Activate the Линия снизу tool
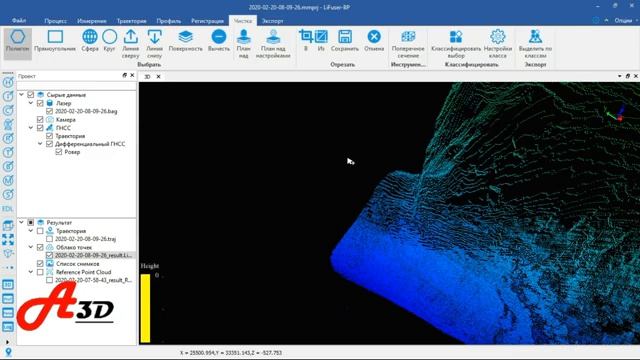The height and width of the screenshot is (360, 640). point(154,44)
